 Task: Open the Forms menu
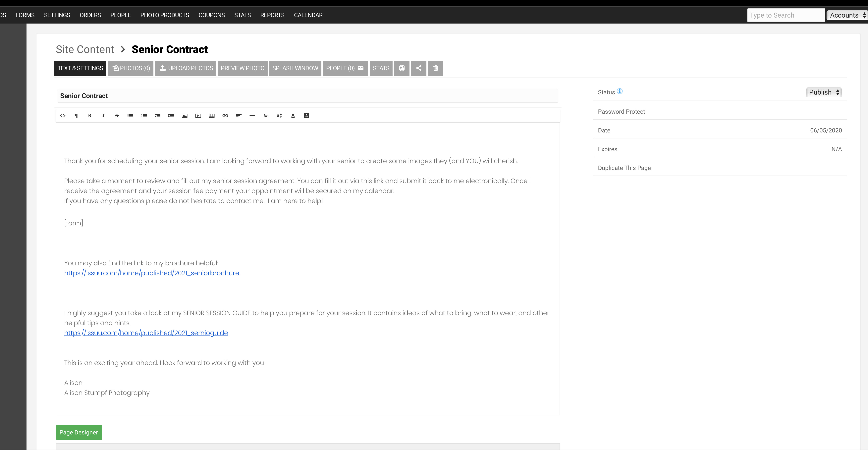coord(25,15)
